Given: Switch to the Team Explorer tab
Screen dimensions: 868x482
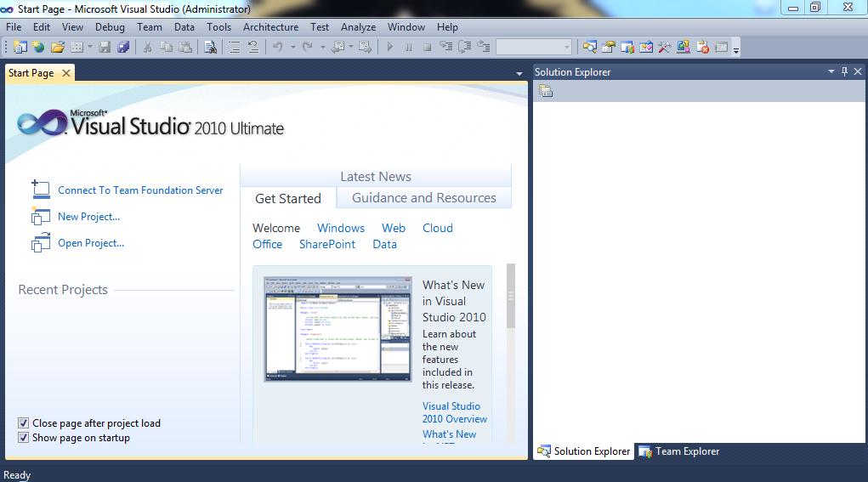Looking at the screenshot, I should [680, 451].
